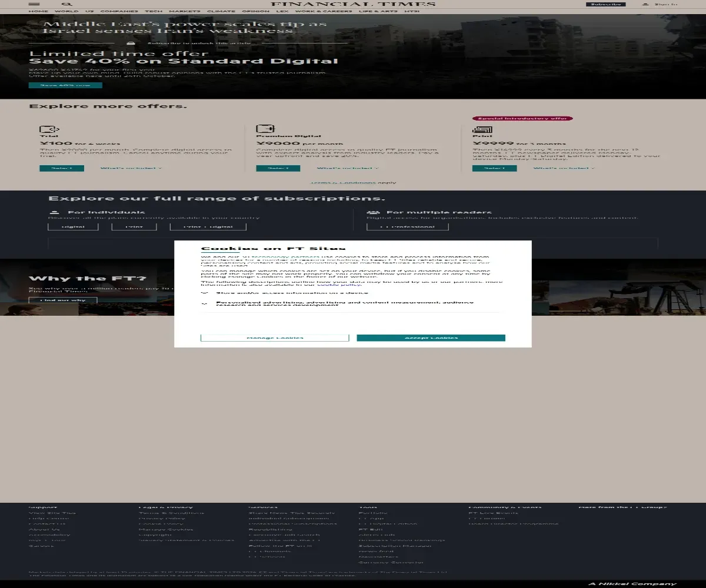Open Currency Converter footer link
706x588 pixels.
[391, 562]
